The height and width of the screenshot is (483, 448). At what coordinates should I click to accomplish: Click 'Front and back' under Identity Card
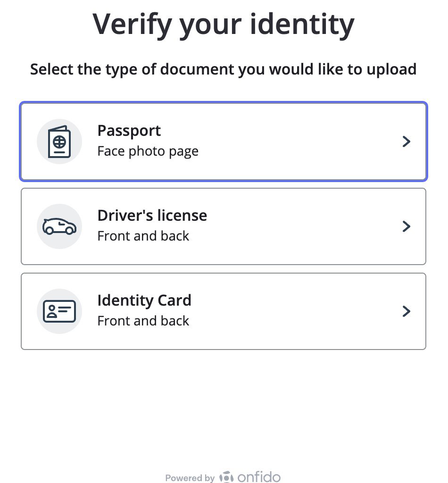coord(143,321)
